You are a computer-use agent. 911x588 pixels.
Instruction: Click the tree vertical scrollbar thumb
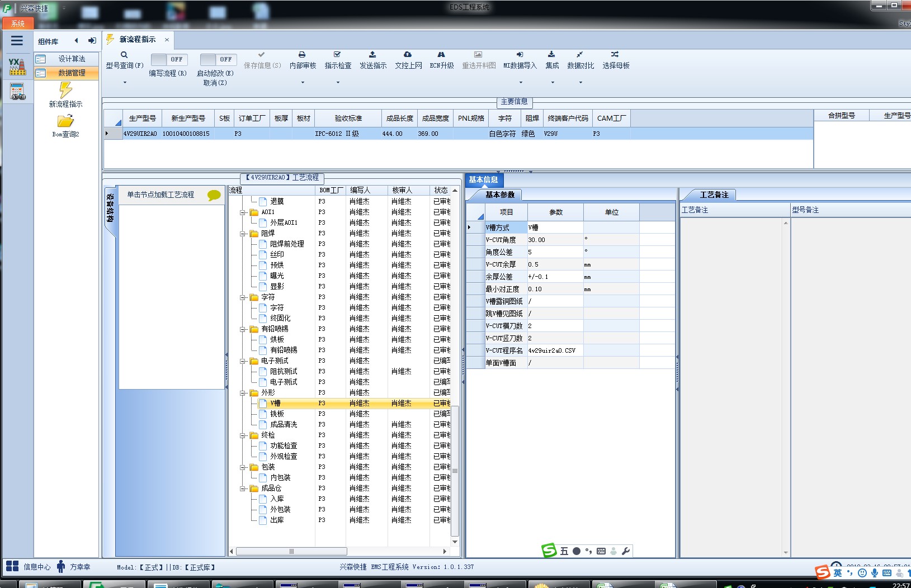[x=455, y=471]
